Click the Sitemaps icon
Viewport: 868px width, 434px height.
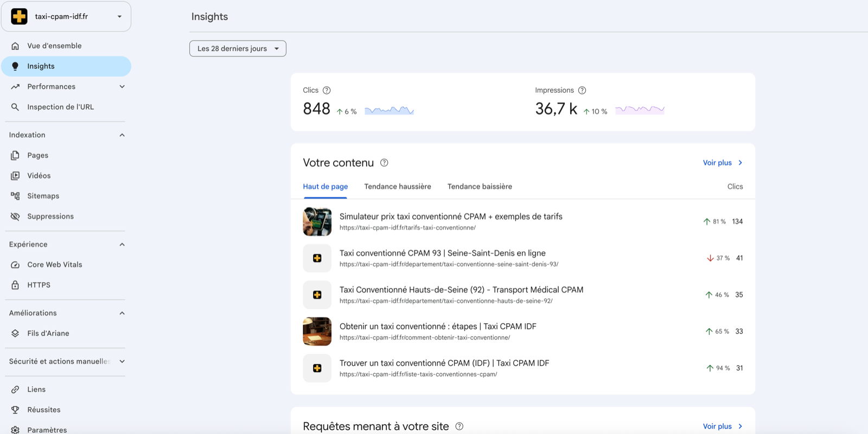pyautogui.click(x=15, y=196)
